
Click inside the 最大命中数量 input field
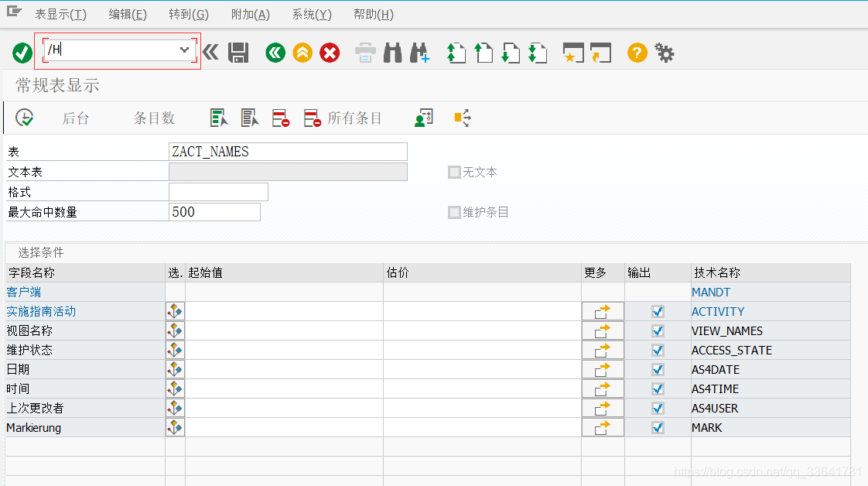coord(214,211)
